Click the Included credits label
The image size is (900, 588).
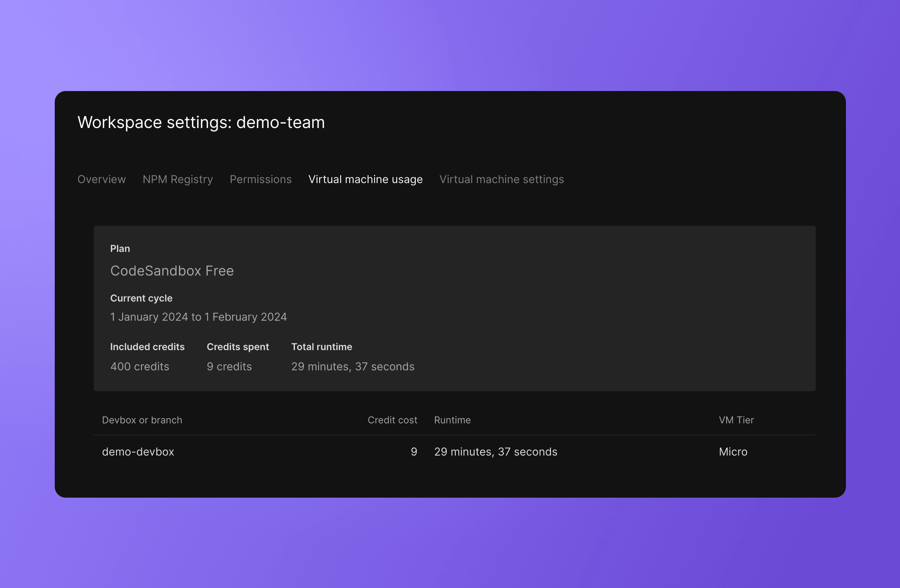[x=147, y=347]
